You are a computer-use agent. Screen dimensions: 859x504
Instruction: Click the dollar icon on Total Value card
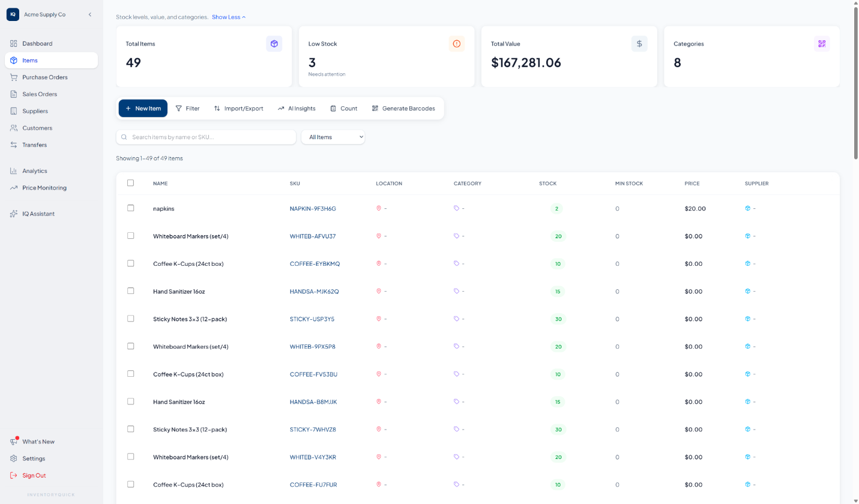click(639, 43)
